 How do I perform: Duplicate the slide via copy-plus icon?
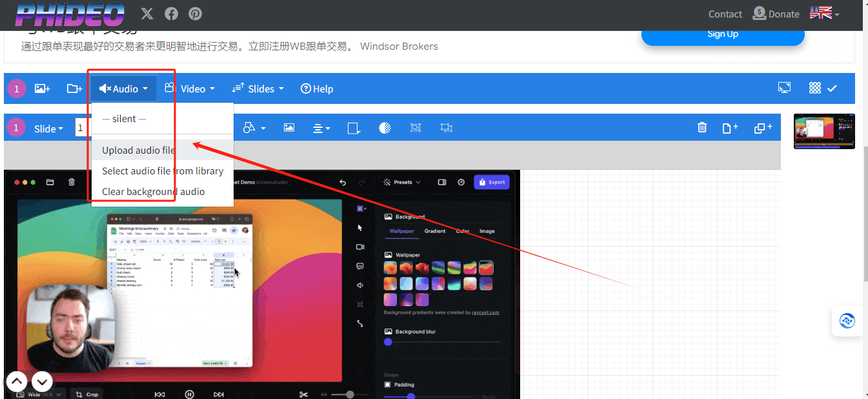pos(763,127)
